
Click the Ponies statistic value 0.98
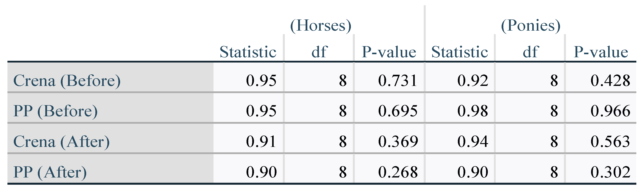tap(472, 111)
